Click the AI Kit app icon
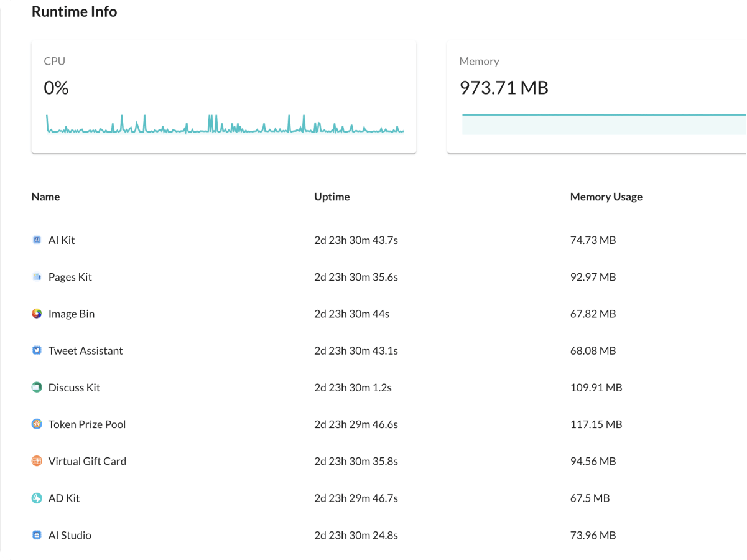Image resolution: width=747 pixels, height=560 pixels. (37, 240)
